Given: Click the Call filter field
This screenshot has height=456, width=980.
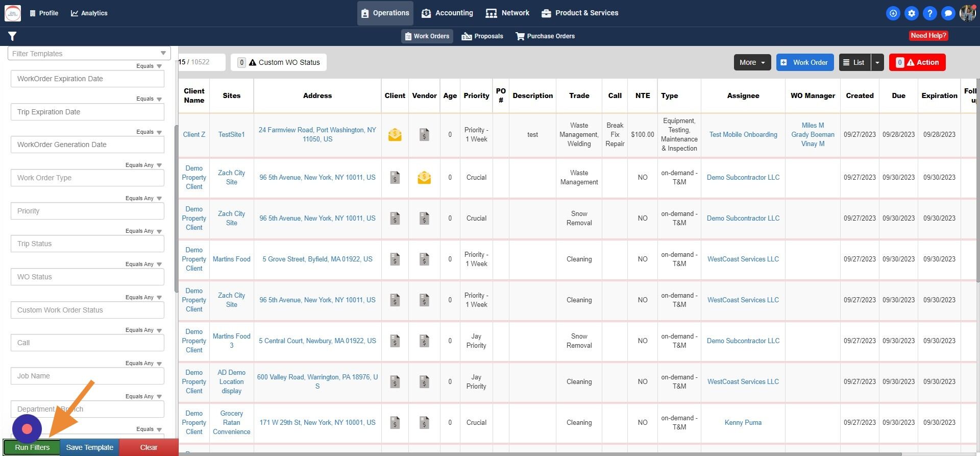Looking at the screenshot, I should (x=87, y=343).
